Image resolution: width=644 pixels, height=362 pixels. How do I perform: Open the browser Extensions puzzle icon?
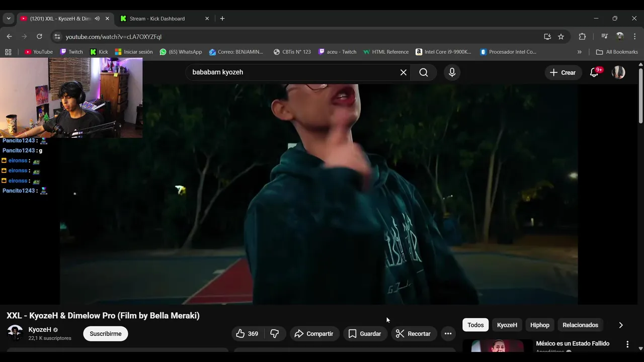point(582,37)
